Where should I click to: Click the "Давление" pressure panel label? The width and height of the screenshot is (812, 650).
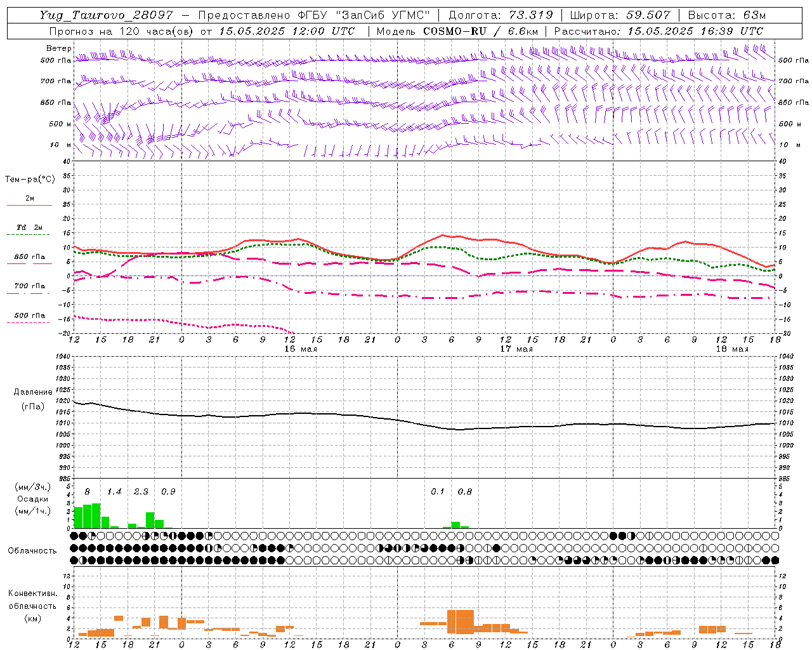coord(33,392)
